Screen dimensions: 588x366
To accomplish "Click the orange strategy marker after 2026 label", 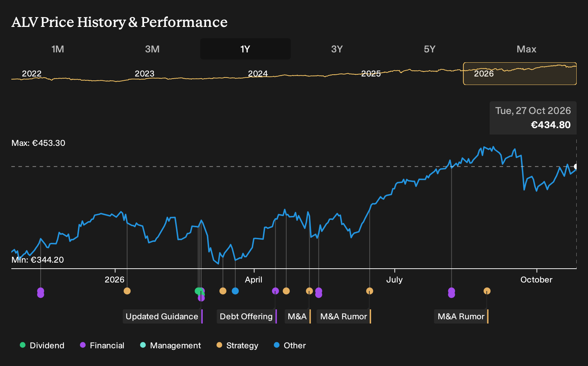I will click(127, 291).
